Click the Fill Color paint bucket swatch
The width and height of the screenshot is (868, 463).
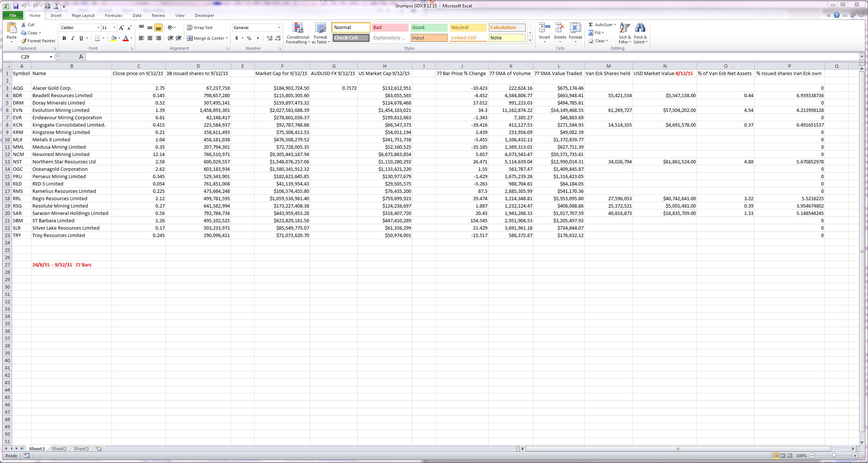pos(113,38)
